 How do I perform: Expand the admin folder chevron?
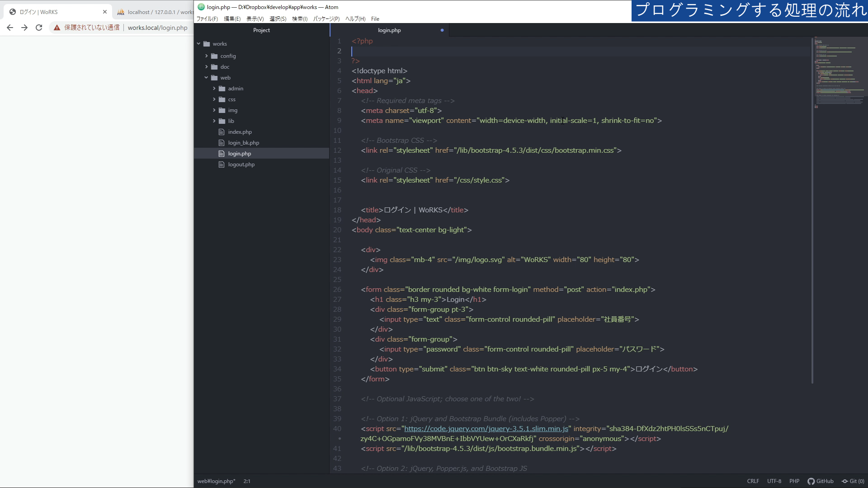click(x=214, y=89)
